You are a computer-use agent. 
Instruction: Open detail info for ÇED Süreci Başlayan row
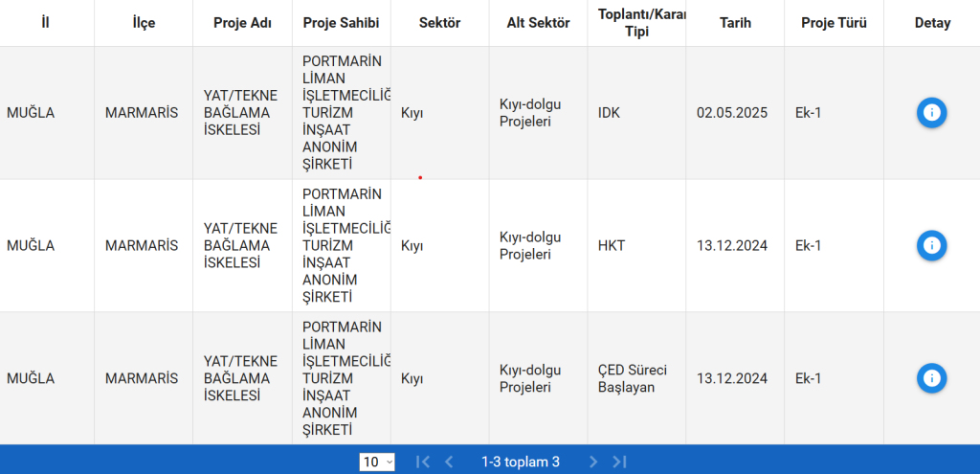[931, 378]
